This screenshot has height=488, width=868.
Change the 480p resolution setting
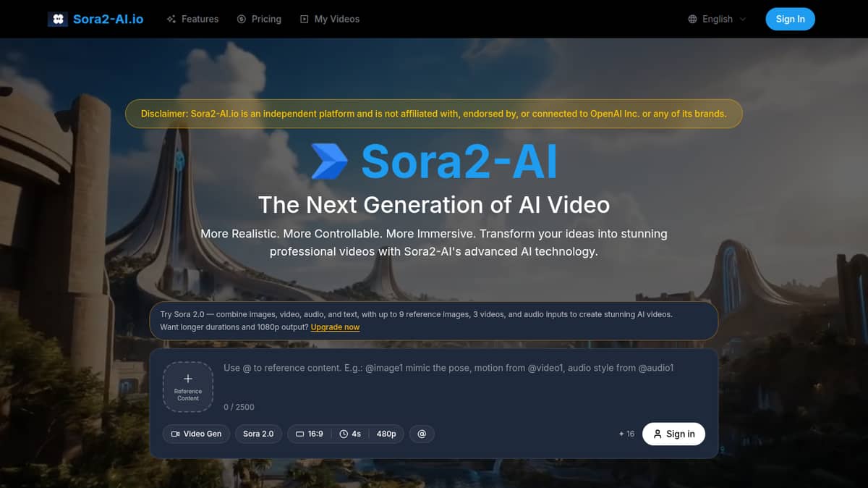[386, 434]
